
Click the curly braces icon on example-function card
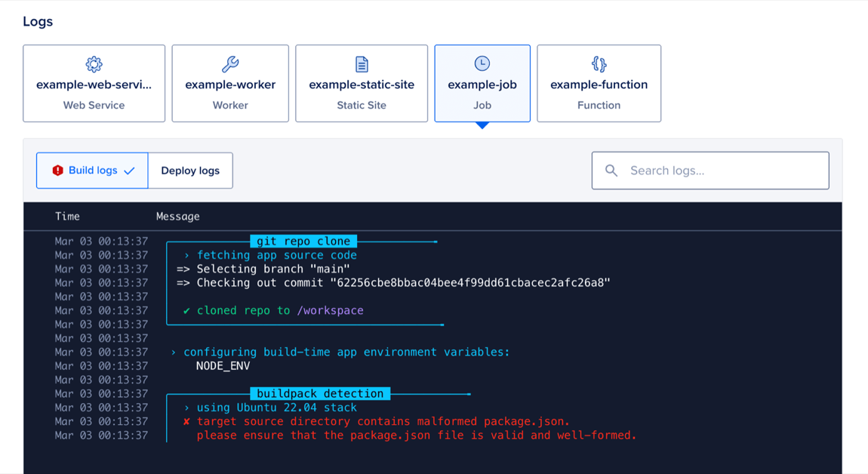point(599,64)
